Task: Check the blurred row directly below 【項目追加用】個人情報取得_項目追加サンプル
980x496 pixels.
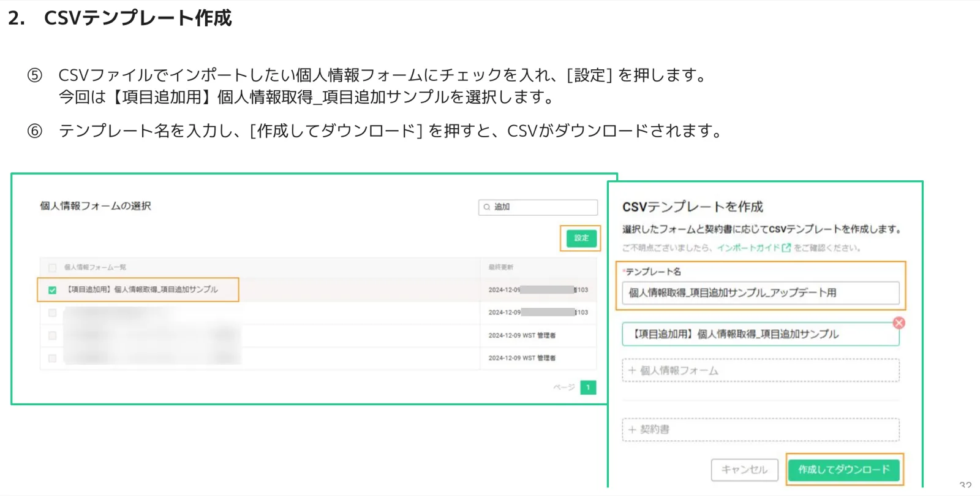Action: (x=53, y=313)
